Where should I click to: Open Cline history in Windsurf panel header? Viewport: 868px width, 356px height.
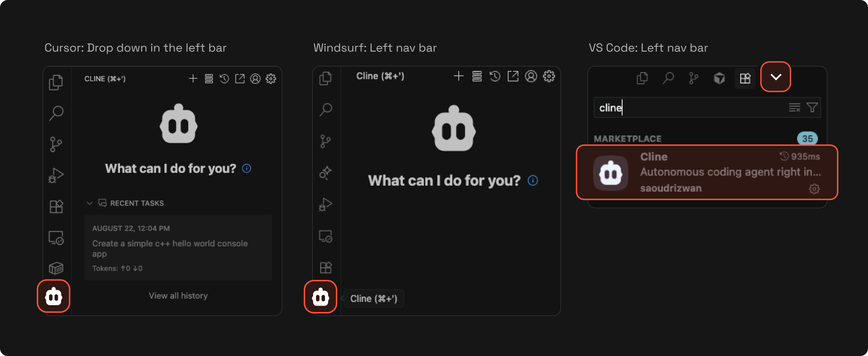[495, 77]
